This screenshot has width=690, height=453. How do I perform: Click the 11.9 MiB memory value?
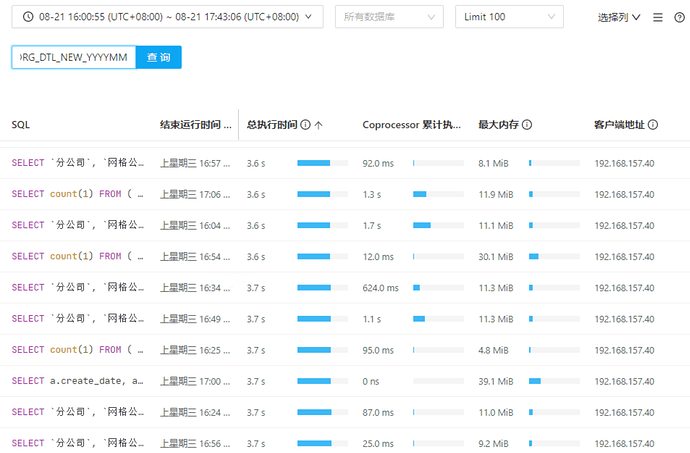[x=496, y=195]
